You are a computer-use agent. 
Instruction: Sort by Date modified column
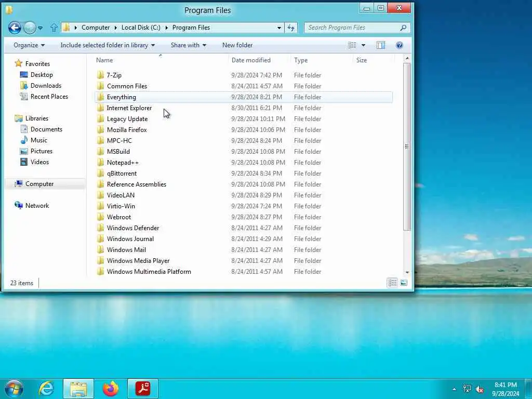pos(251,60)
